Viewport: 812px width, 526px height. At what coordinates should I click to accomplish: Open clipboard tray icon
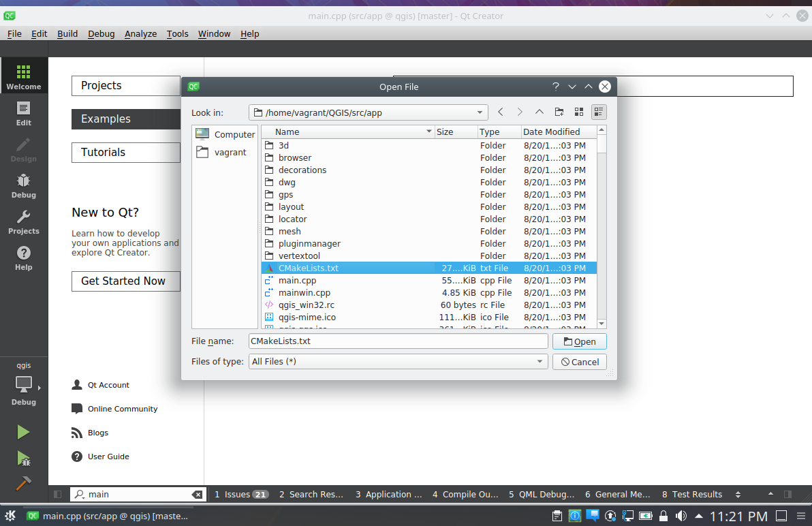click(557, 516)
